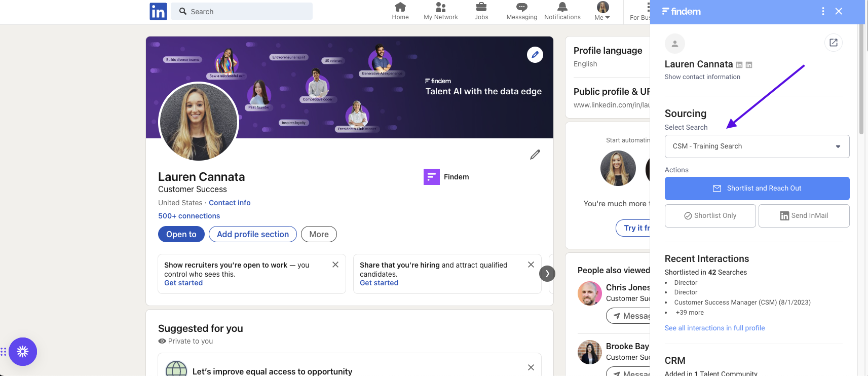Screen dimensions: 868x376
Task: Click the 'Shortlisted in 42 Searches' text
Action: click(706, 273)
